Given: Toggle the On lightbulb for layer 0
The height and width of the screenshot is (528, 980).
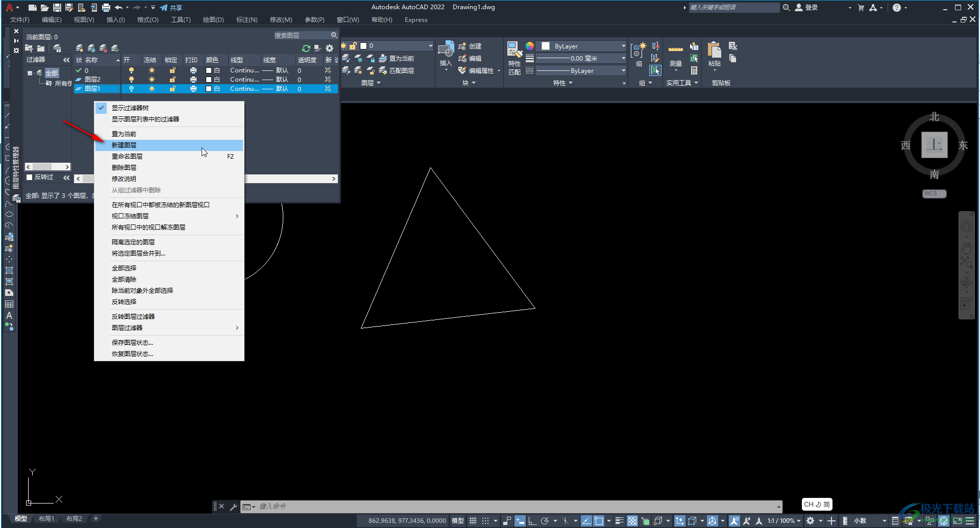Looking at the screenshot, I should pos(131,70).
